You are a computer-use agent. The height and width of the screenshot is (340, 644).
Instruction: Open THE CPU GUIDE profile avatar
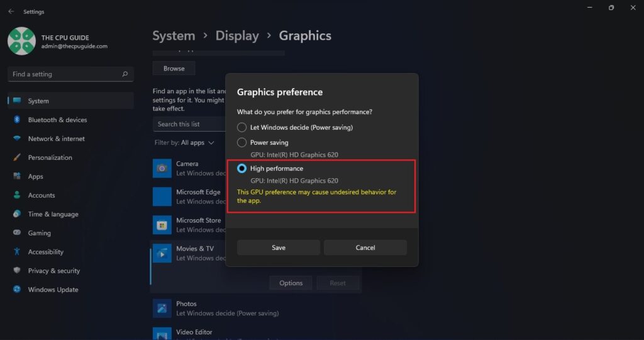[21, 41]
